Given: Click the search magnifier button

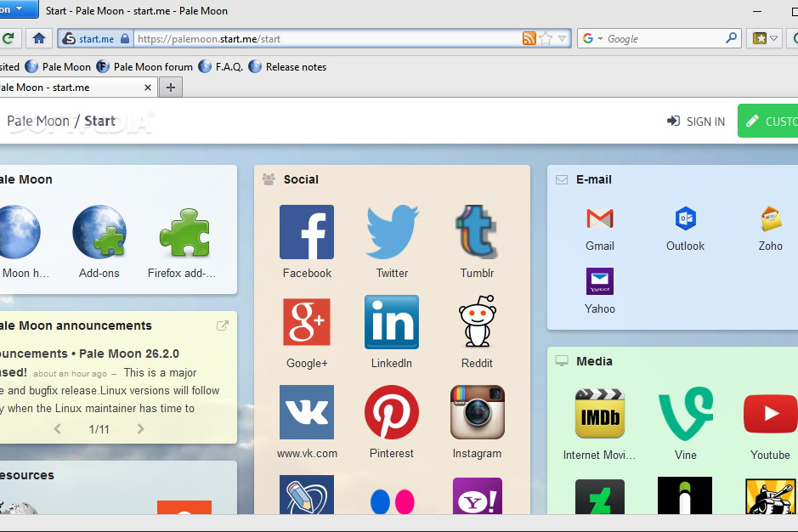Looking at the screenshot, I should click(x=732, y=38).
